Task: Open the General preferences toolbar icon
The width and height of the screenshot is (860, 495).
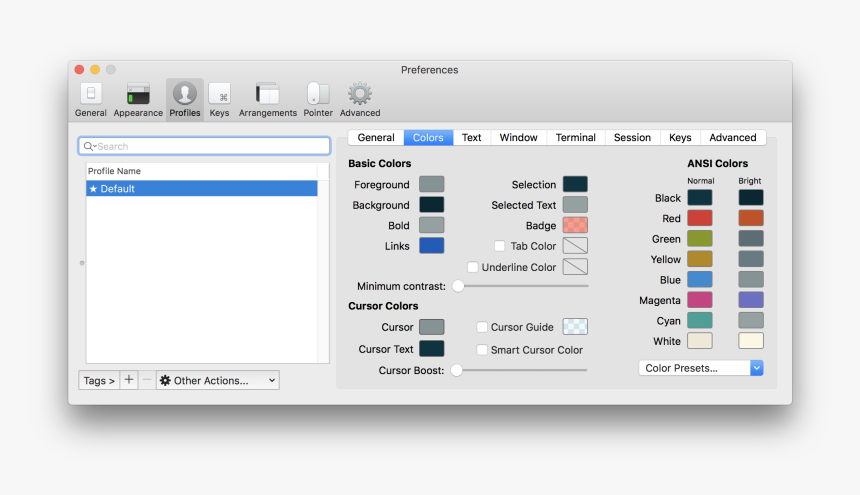Action: [x=90, y=100]
